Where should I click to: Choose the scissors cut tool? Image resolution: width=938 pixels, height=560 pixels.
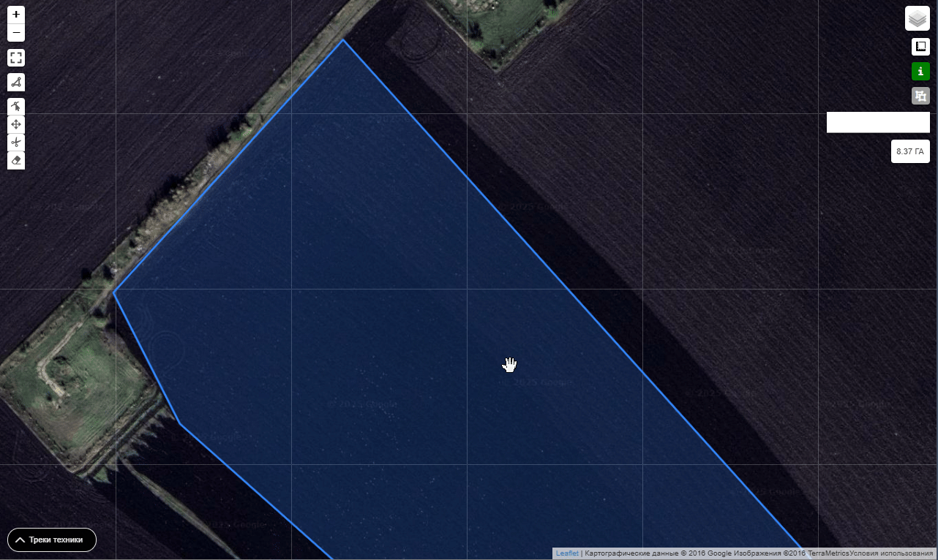16,143
